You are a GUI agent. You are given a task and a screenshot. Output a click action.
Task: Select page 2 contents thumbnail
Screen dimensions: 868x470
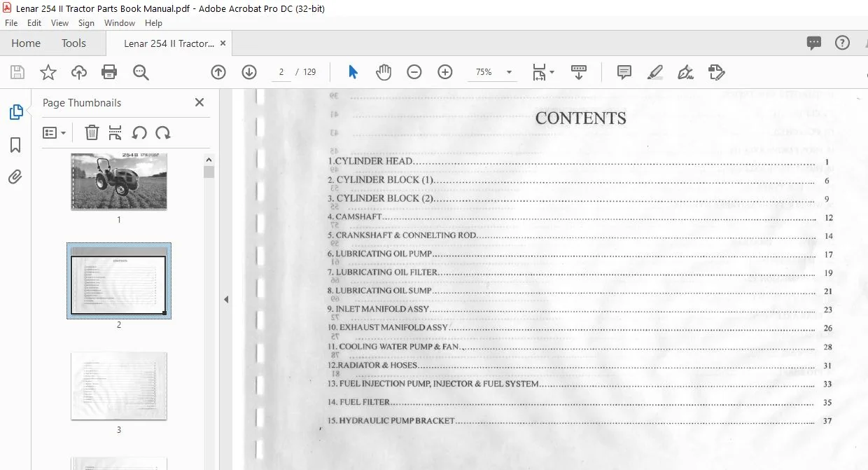[x=119, y=281]
